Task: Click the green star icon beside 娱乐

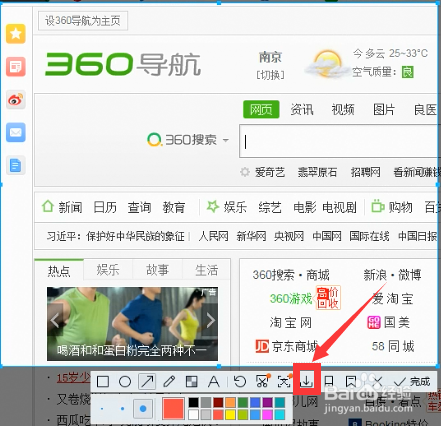Action: (x=213, y=206)
